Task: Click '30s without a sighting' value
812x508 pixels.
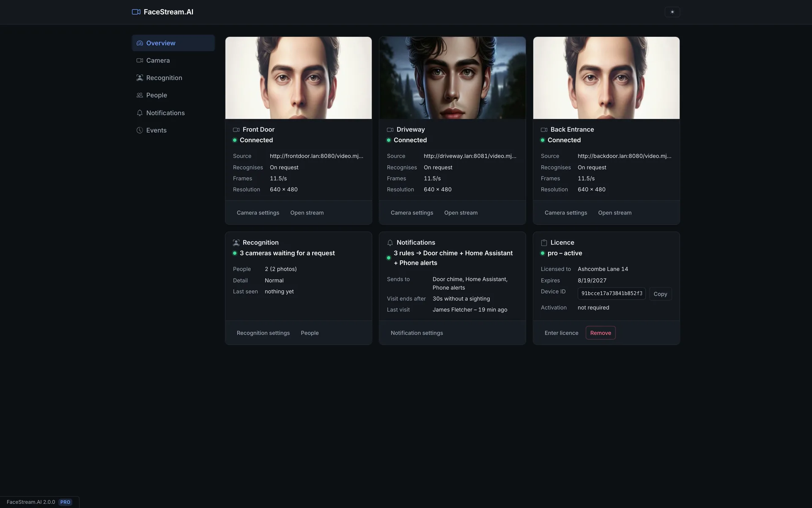Action: [461, 299]
